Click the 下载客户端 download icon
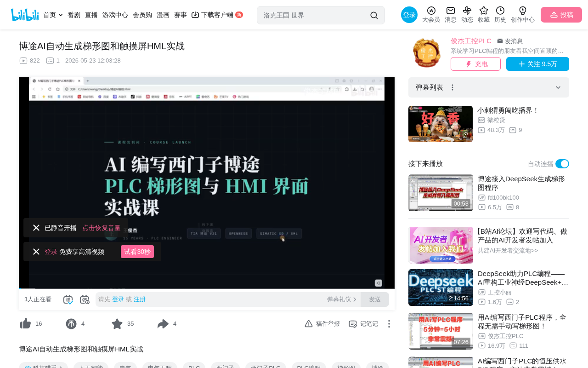This screenshot has height=368, width=588. tap(195, 15)
